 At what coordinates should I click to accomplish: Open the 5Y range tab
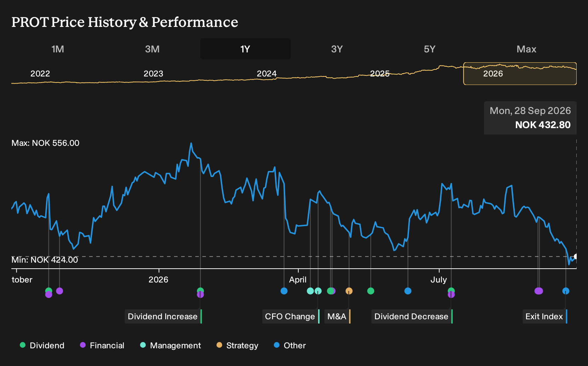coord(430,49)
